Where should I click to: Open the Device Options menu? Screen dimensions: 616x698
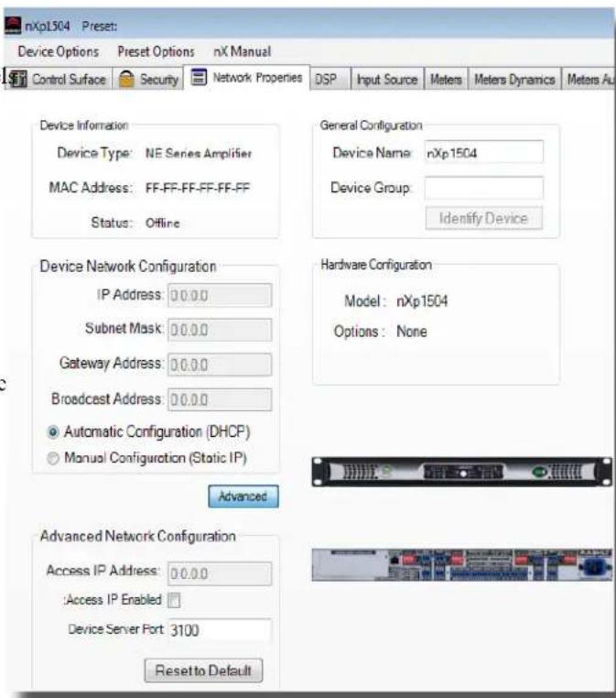59,51
